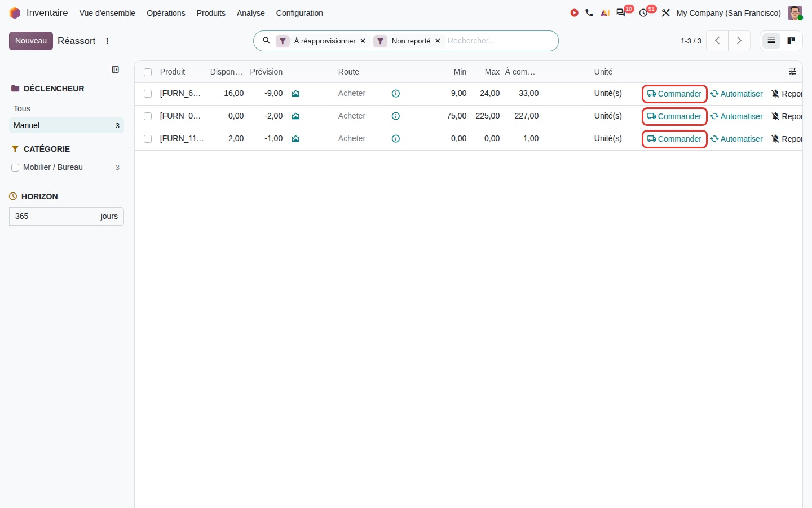The width and height of the screenshot is (812, 508).
Task: Open the Réassort actions three-dot menu
Action: [x=107, y=41]
